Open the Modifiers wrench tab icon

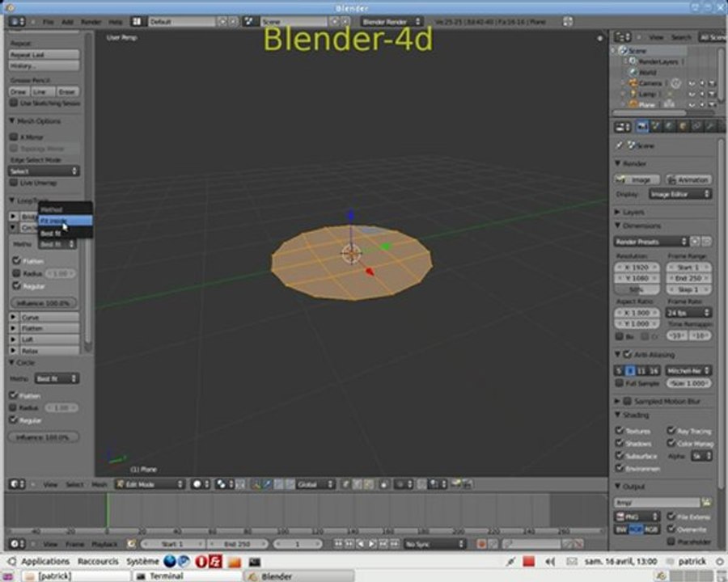709,126
